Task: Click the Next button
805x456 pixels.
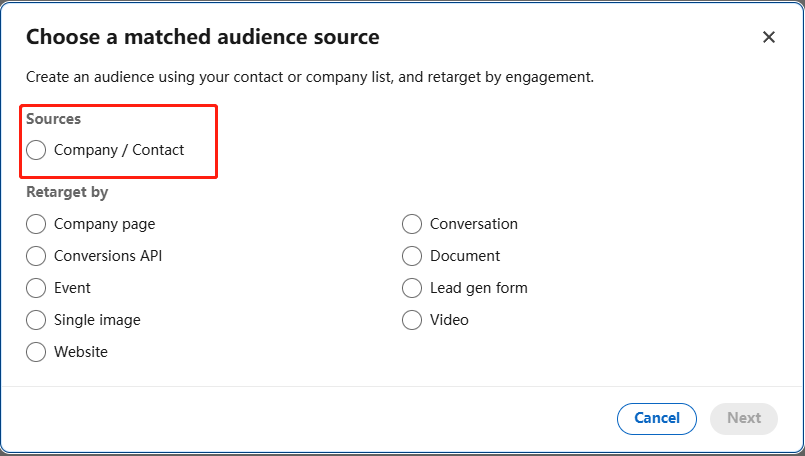Action: 743,418
